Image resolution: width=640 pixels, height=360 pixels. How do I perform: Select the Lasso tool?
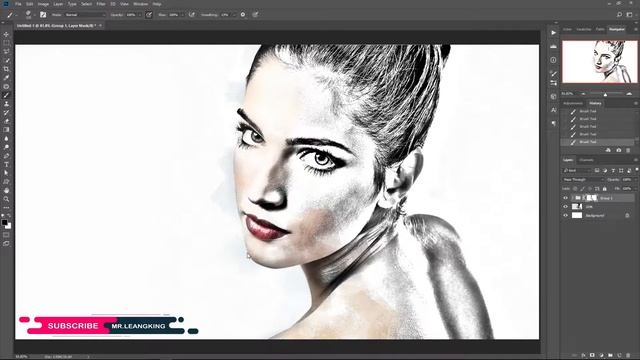tap(6, 51)
